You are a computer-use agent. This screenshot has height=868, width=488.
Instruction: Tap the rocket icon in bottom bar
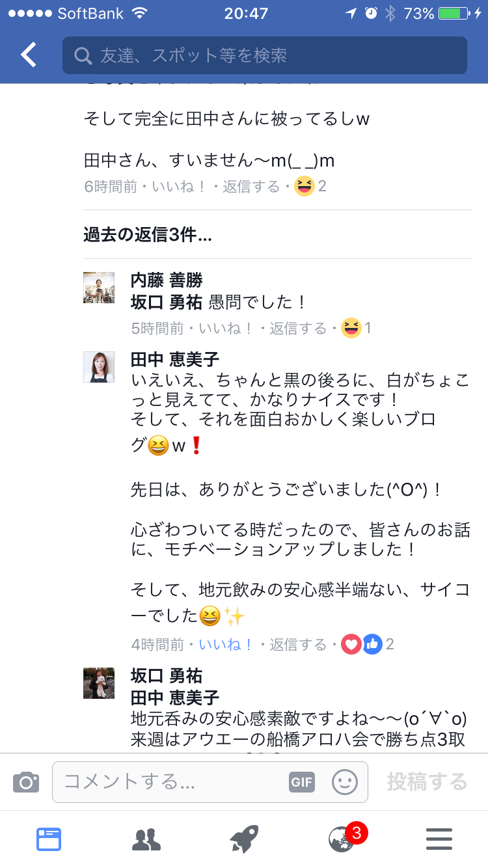point(244,839)
